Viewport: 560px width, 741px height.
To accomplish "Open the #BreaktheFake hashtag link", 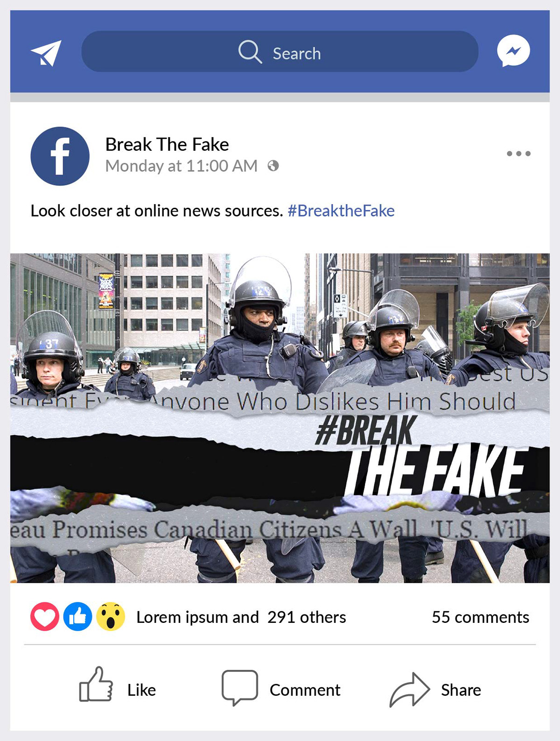I will coord(341,211).
